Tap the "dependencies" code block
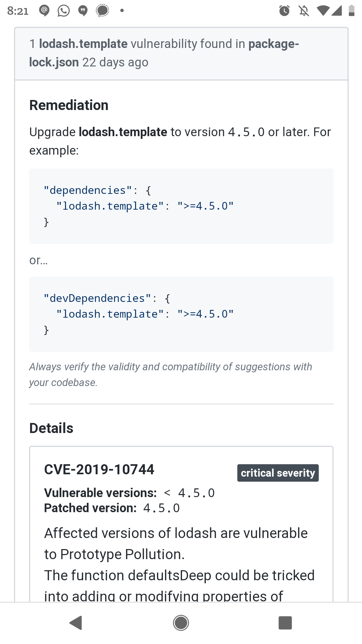The image size is (362, 644). tap(181, 206)
